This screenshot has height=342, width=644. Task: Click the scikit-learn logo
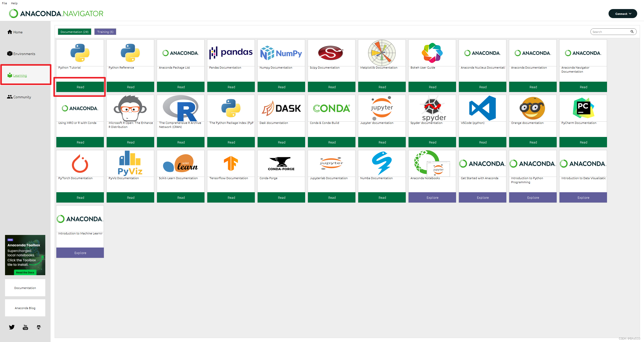180,163
